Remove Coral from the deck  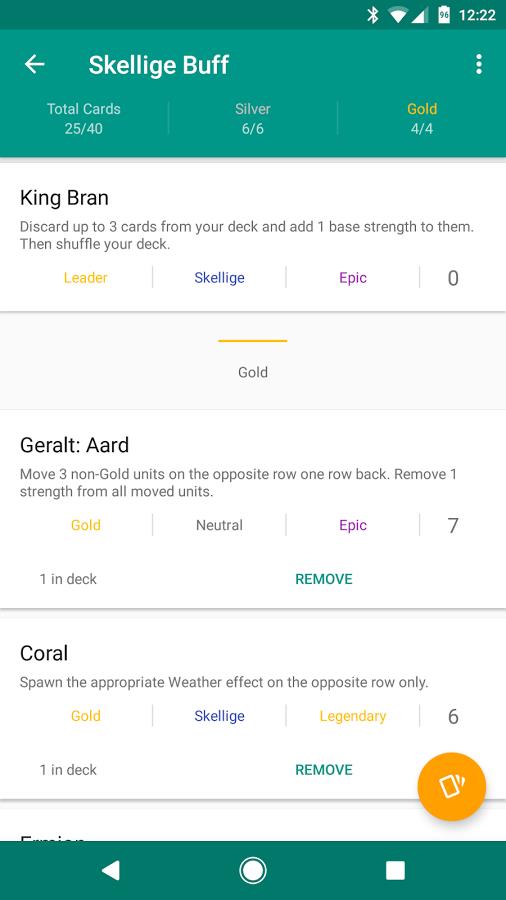[x=324, y=769]
